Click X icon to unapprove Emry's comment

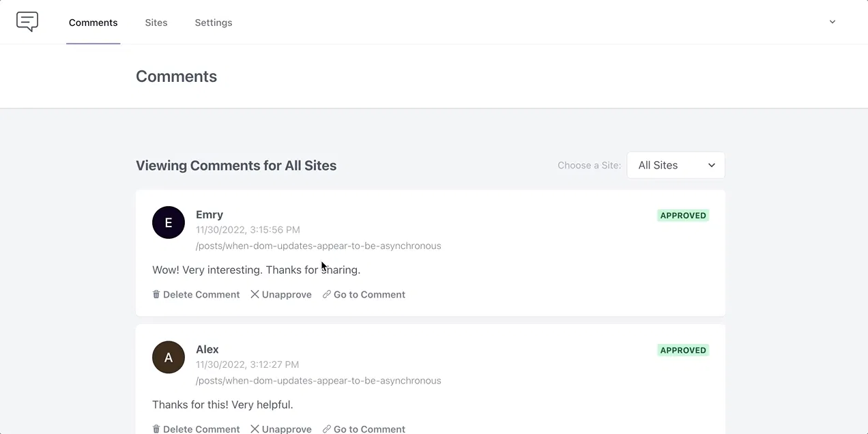(x=255, y=295)
